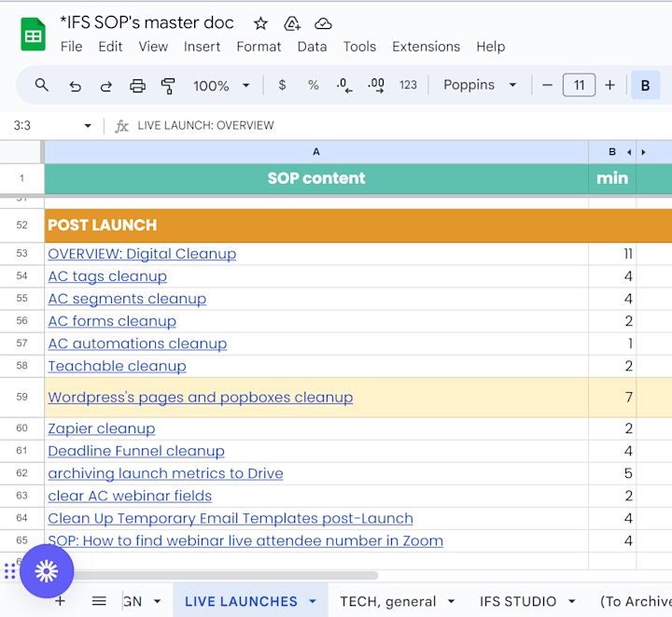The width and height of the screenshot is (672, 617).
Task: Open Deadline Funnel cleanup link
Action: coord(136,451)
